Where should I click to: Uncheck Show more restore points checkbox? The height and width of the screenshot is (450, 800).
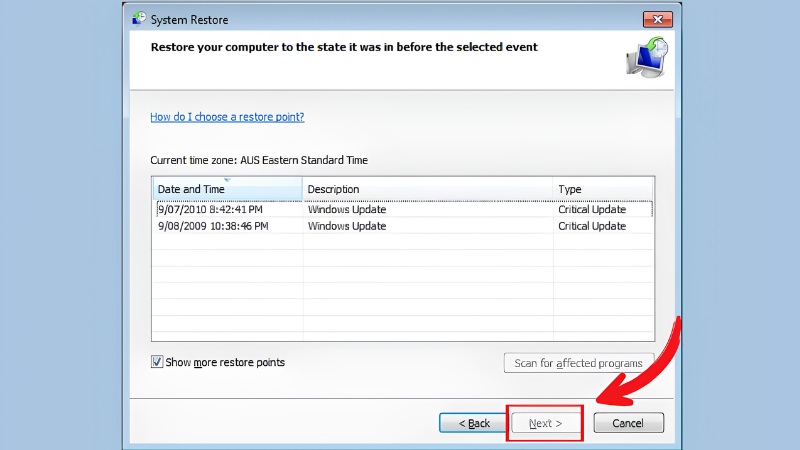[157, 362]
